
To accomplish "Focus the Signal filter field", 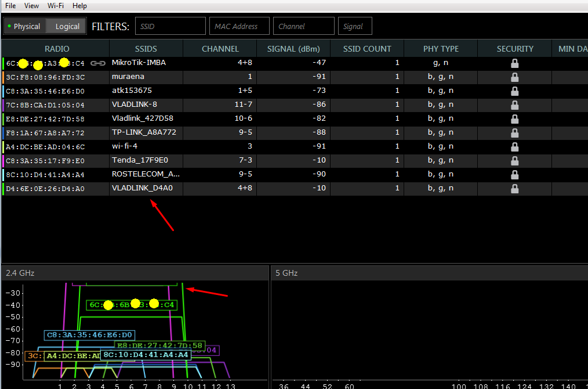I will (x=355, y=26).
